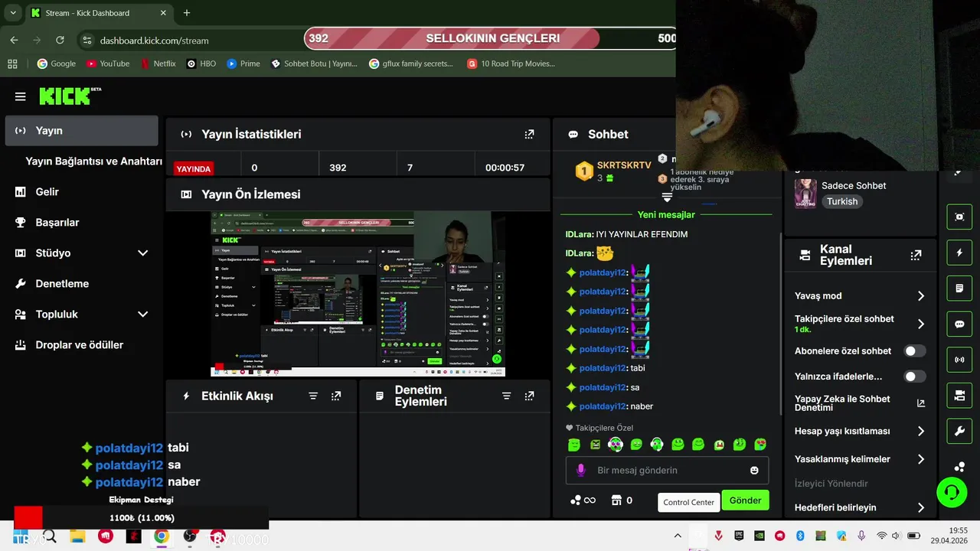Open the Chrome tab search dropdown

coord(12,13)
